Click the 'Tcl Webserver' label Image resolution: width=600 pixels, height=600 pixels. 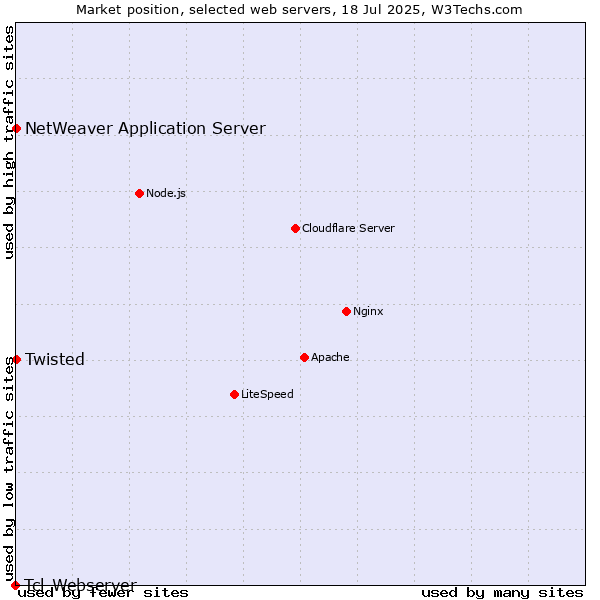[x=81, y=585]
